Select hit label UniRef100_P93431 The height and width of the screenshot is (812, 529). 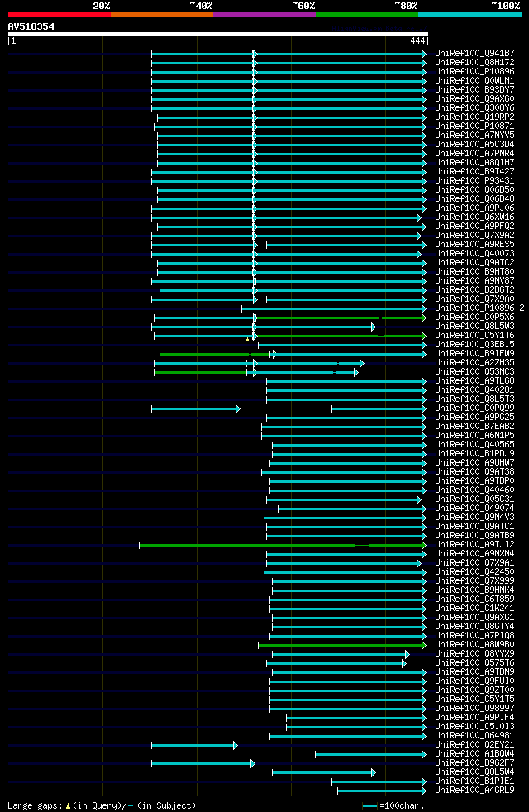[474, 181]
